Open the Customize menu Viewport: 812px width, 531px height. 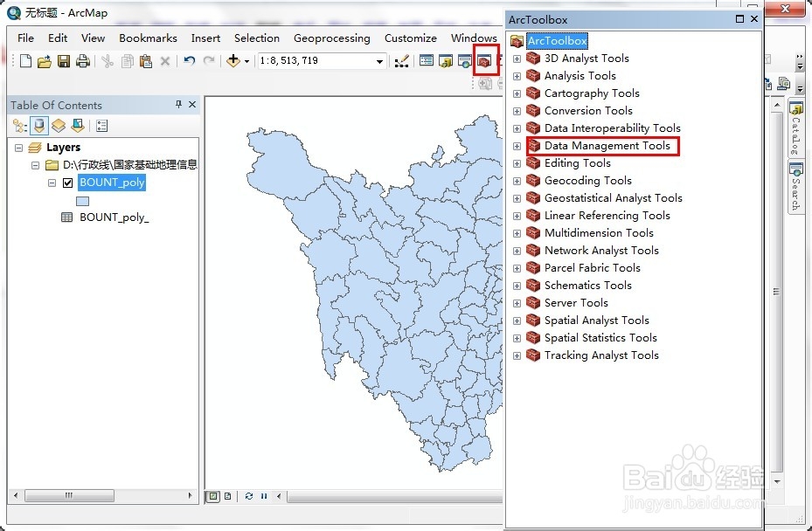410,38
